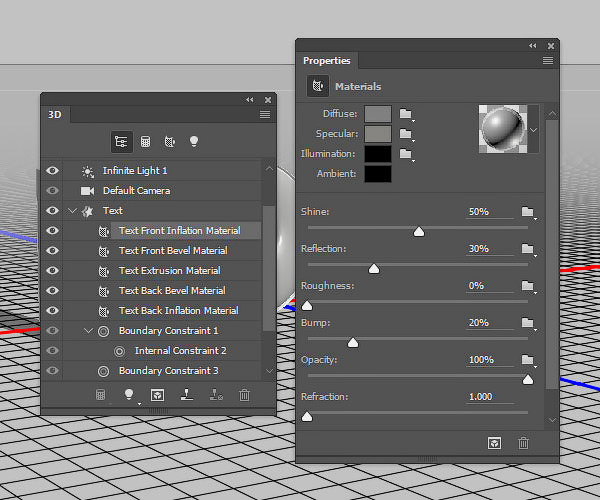Click the move object to ground plane icon

coord(187,395)
